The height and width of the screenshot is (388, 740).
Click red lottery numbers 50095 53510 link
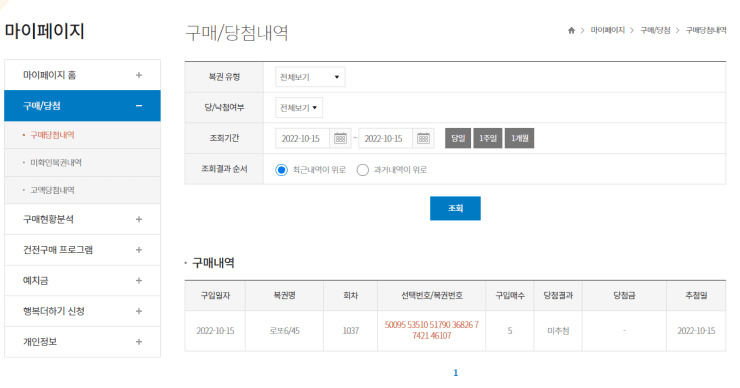click(431, 330)
